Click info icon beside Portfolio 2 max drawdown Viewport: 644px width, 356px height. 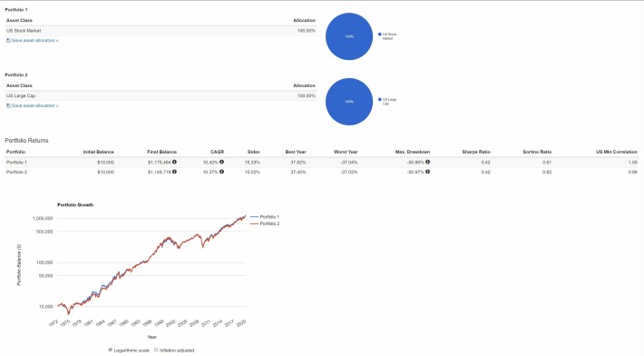click(427, 172)
